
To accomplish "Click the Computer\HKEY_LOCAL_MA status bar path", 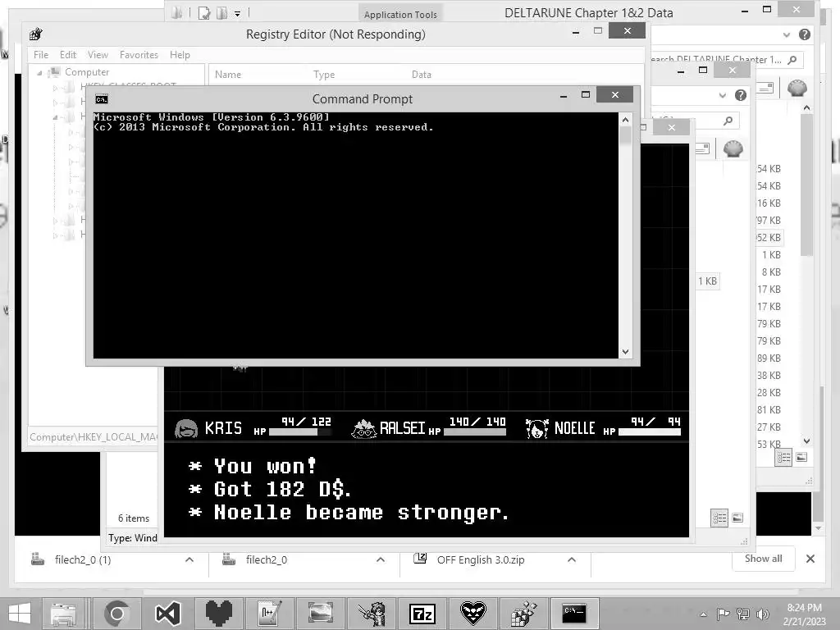I will [x=94, y=436].
